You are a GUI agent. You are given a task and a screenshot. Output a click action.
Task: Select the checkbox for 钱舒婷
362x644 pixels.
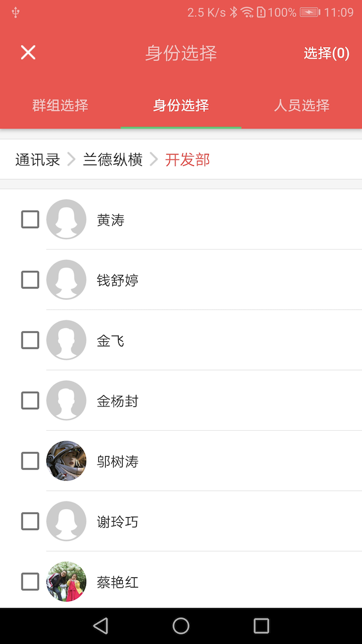tap(30, 280)
